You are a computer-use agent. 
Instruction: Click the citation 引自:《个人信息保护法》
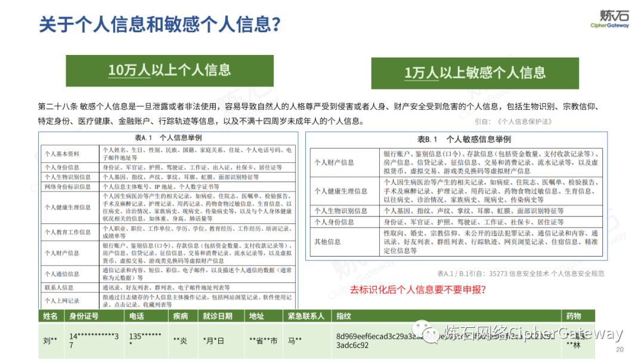pyautogui.click(x=513, y=122)
